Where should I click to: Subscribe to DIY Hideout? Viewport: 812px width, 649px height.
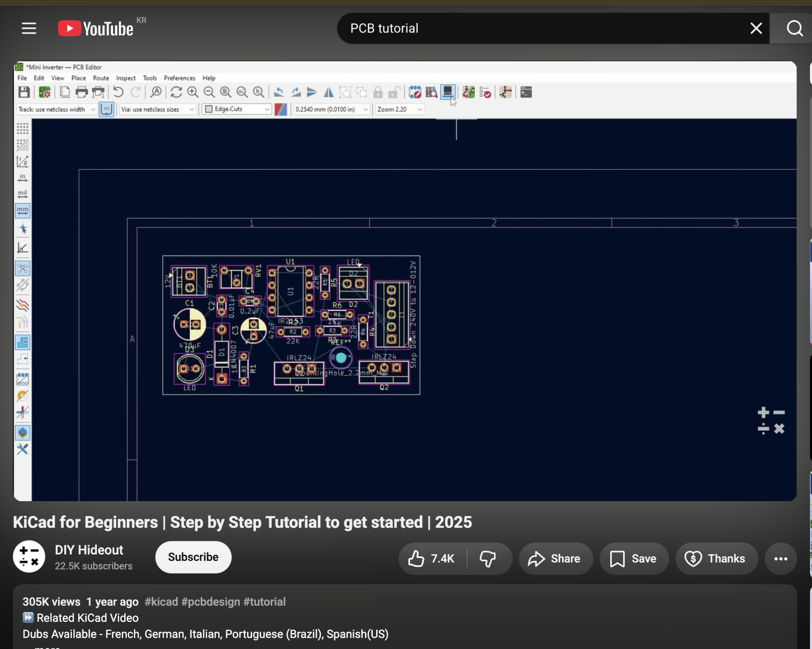pyautogui.click(x=193, y=557)
